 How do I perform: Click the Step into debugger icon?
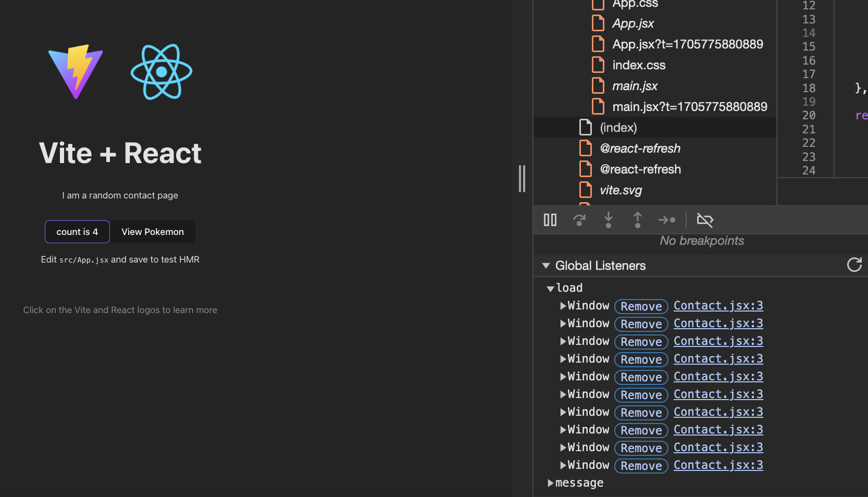609,220
